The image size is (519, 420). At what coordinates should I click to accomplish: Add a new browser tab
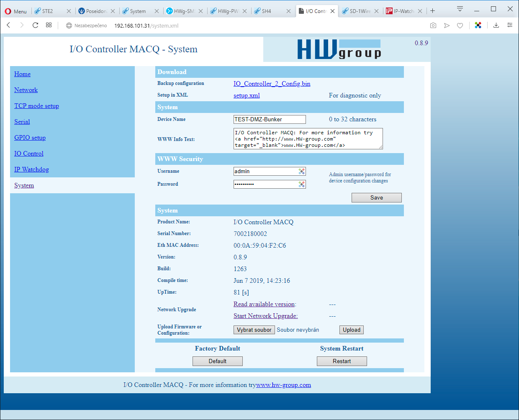433,11
